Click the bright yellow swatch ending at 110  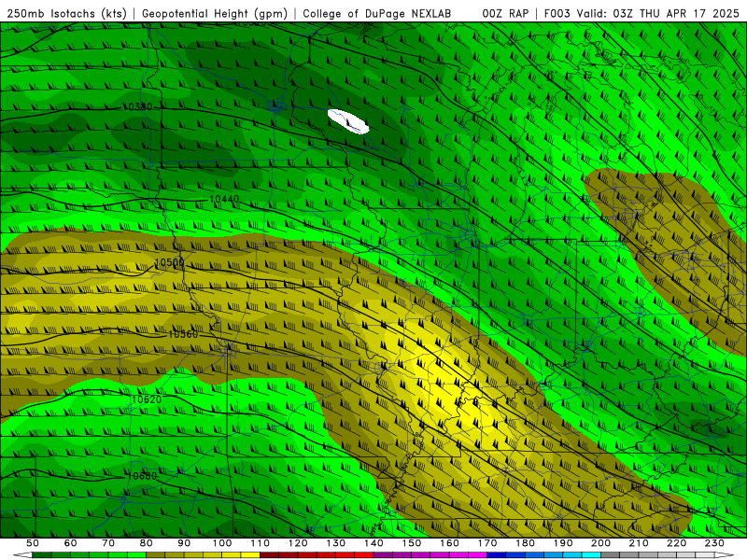point(250,555)
